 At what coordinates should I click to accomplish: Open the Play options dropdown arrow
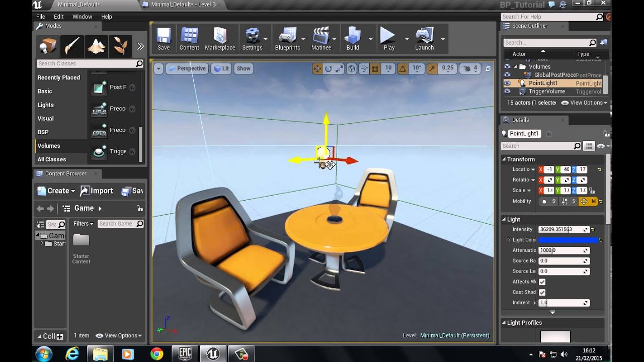407,39
